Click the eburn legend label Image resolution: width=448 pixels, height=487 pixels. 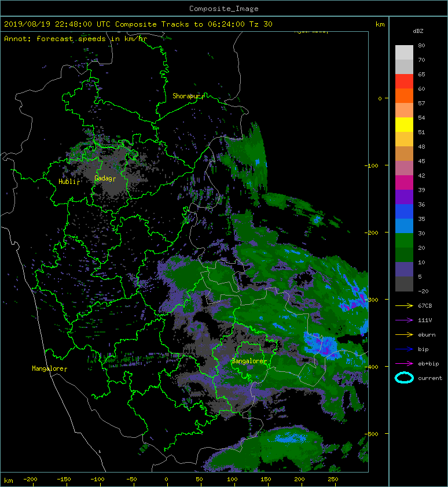427,334
